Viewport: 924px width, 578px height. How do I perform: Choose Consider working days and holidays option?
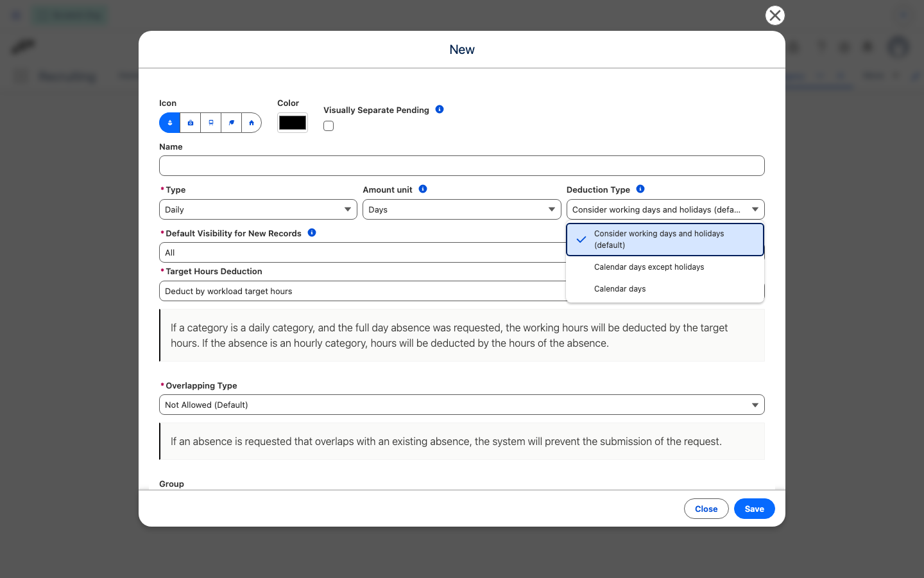tap(665, 240)
